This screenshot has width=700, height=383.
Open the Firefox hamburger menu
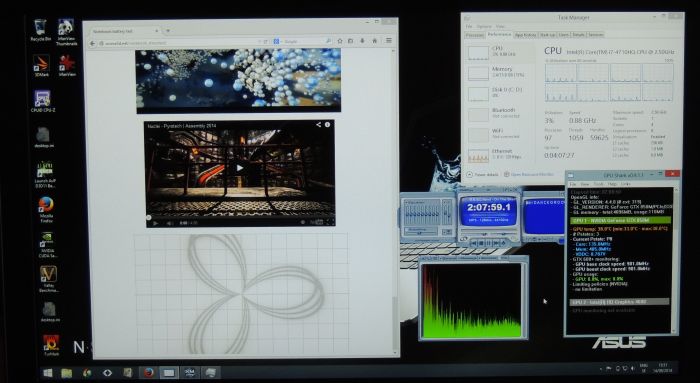coord(389,41)
